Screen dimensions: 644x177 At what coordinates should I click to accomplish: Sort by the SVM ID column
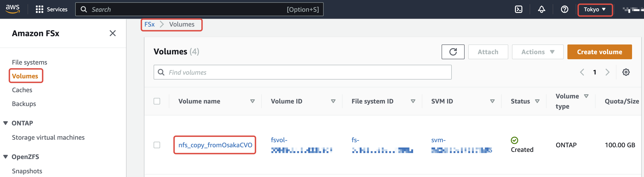point(492,101)
